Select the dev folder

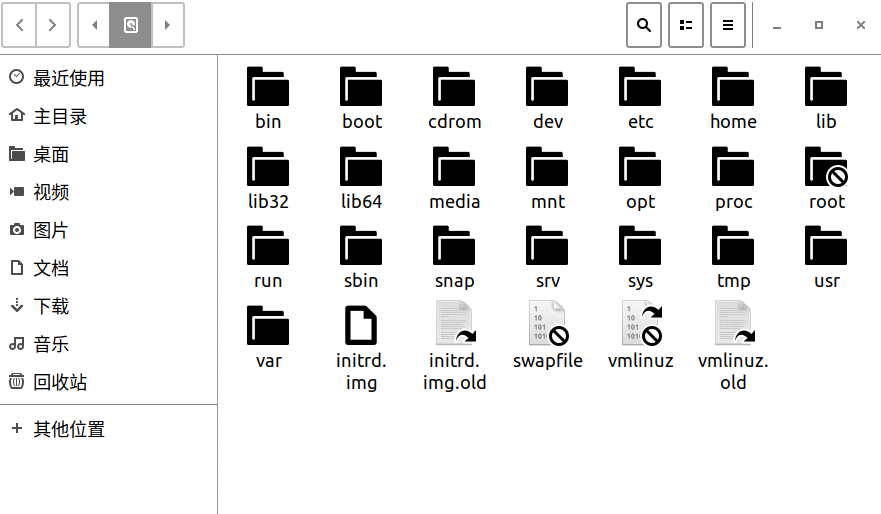click(547, 98)
